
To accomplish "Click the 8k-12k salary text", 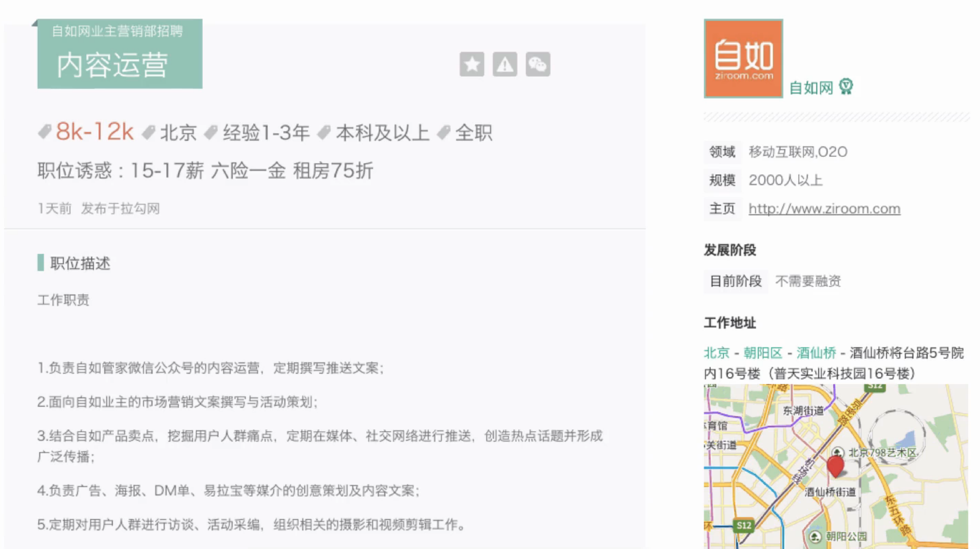I will point(95,132).
